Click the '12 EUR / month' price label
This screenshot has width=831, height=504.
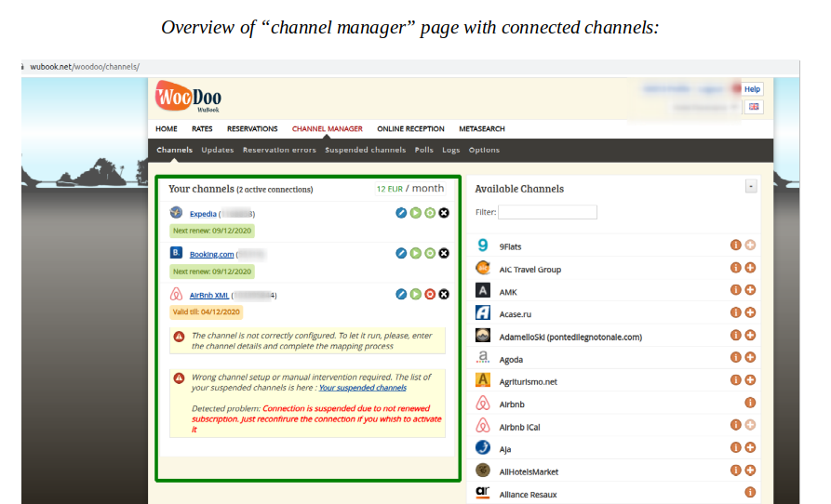click(410, 189)
